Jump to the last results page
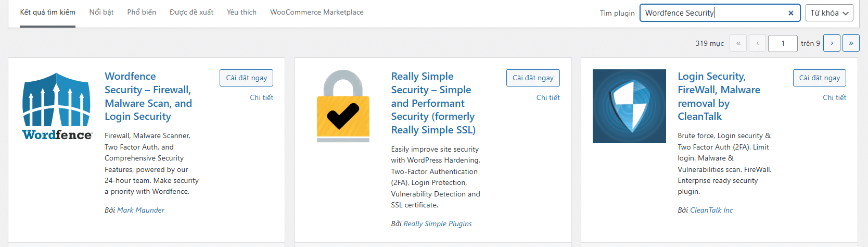868x247 pixels. [851, 43]
